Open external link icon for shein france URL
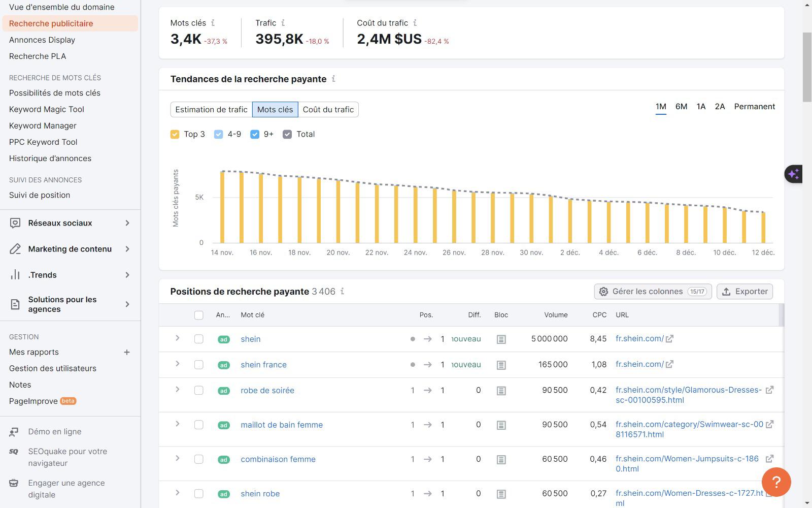This screenshot has height=508, width=812. pyautogui.click(x=669, y=364)
